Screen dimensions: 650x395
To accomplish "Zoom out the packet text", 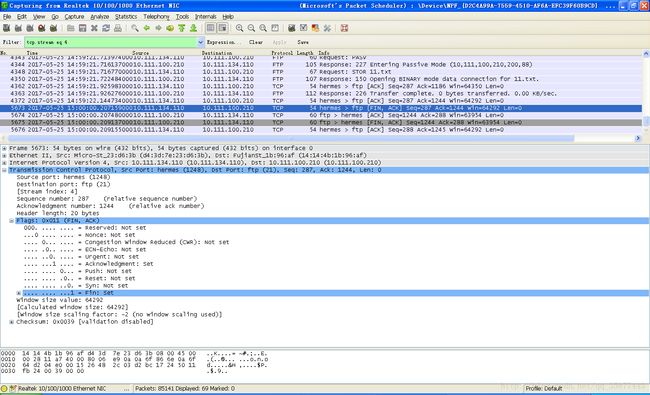I will pyautogui.click(x=251, y=28).
